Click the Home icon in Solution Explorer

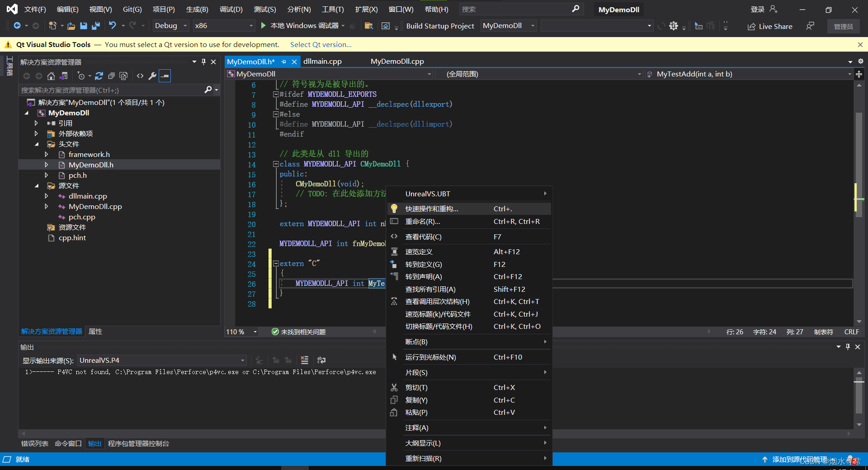click(51, 76)
